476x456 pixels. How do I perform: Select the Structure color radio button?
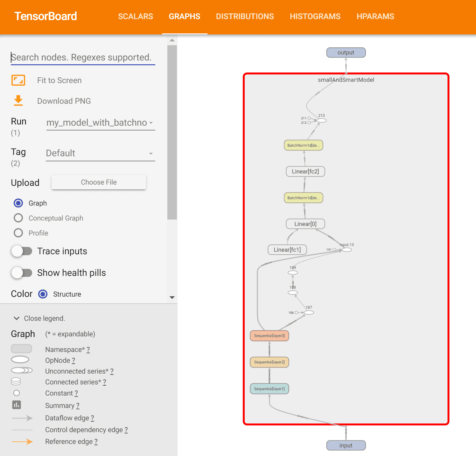[43, 294]
